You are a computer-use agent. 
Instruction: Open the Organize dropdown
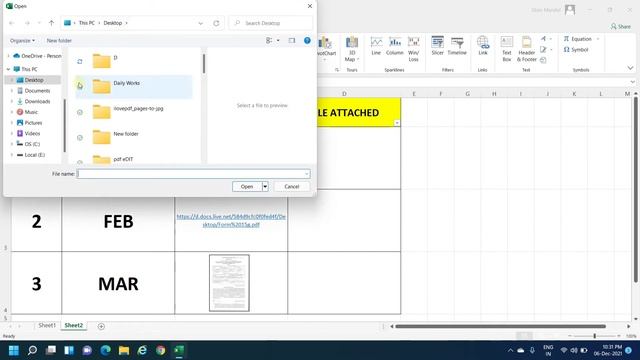22,40
